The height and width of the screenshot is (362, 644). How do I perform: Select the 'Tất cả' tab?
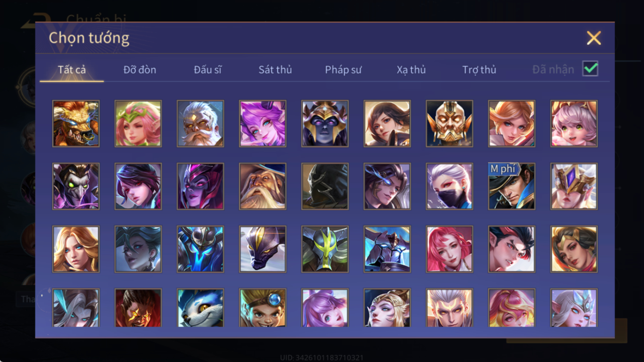[x=72, y=70]
